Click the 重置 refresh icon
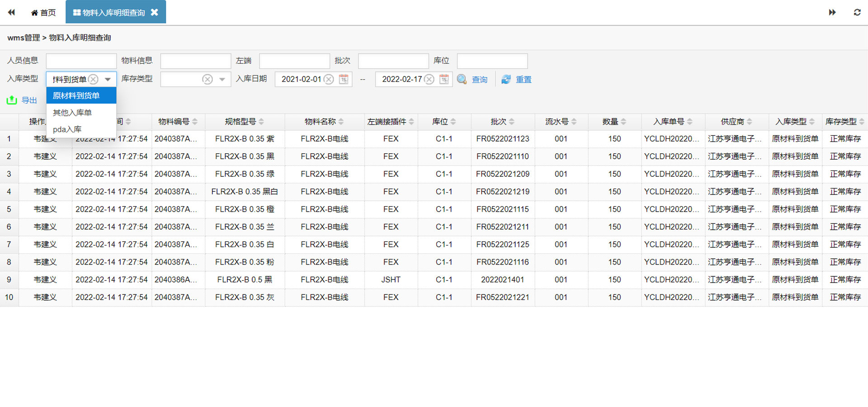This screenshot has height=407, width=868. (506, 79)
